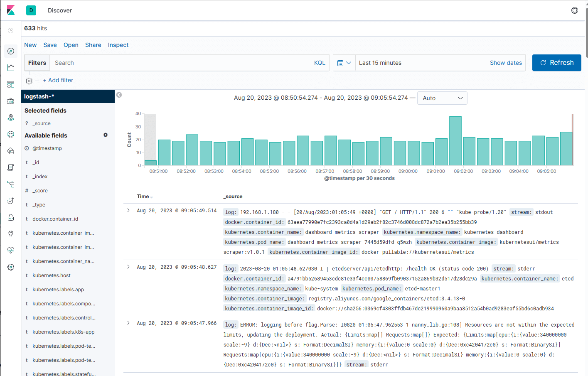Sort by the Time column header

tap(143, 197)
